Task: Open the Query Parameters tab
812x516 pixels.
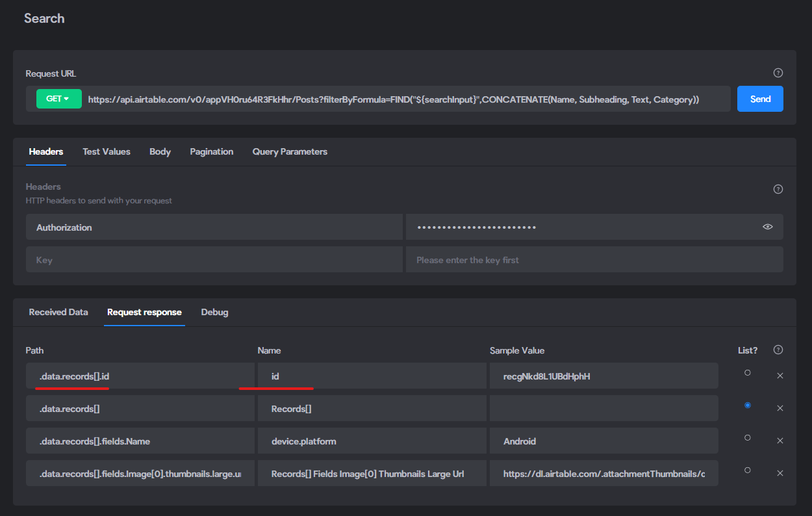Action: 290,151
